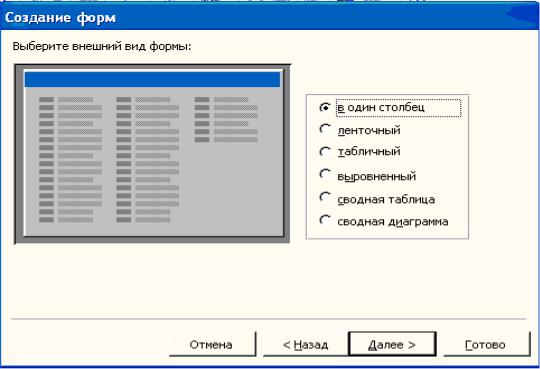Click the "Создание форм" title bar
The height and width of the screenshot is (369, 540).
[x=270, y=17]
